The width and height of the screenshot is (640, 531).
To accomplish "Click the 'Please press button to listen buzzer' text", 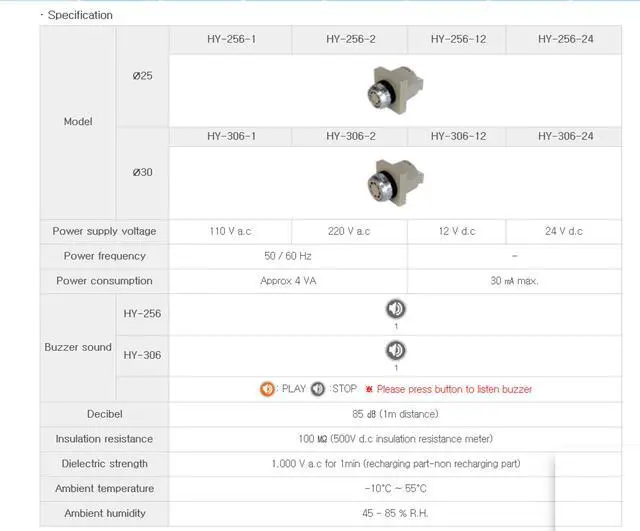I will 454,389.
